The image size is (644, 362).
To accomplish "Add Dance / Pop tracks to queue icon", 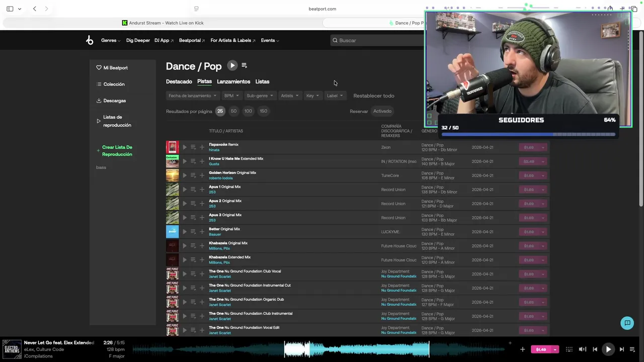I will [x=244, y=65].
